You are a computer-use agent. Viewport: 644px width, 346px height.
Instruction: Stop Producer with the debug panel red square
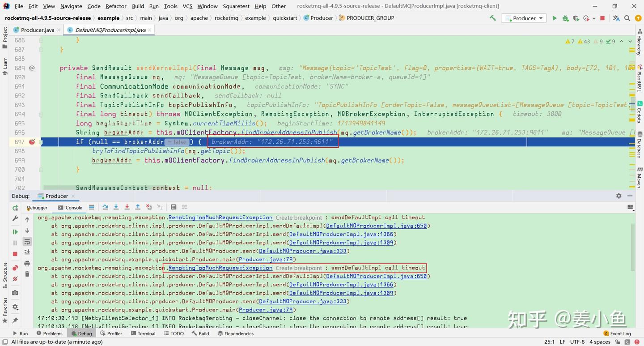15,254
